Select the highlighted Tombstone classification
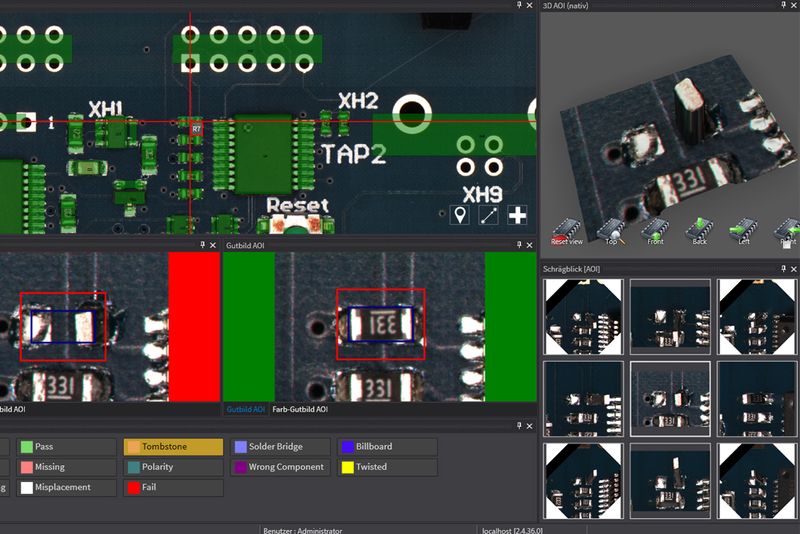 (173, 447)
